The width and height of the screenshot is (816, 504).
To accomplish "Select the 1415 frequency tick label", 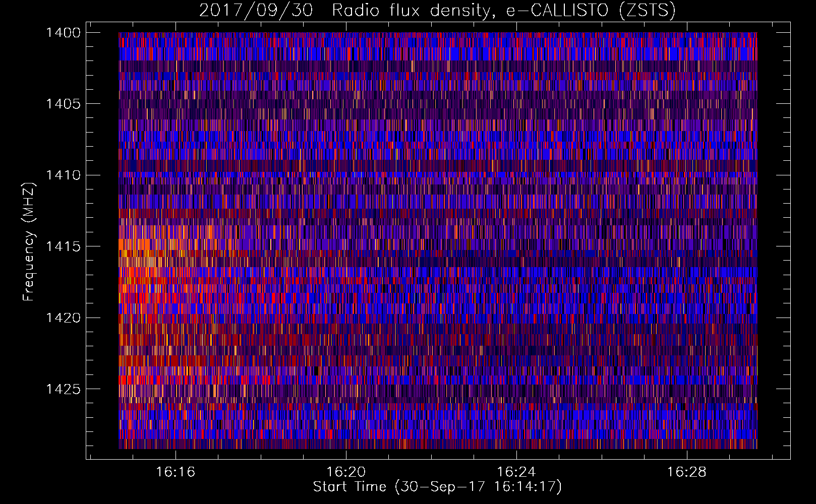I will pos(63,246).
